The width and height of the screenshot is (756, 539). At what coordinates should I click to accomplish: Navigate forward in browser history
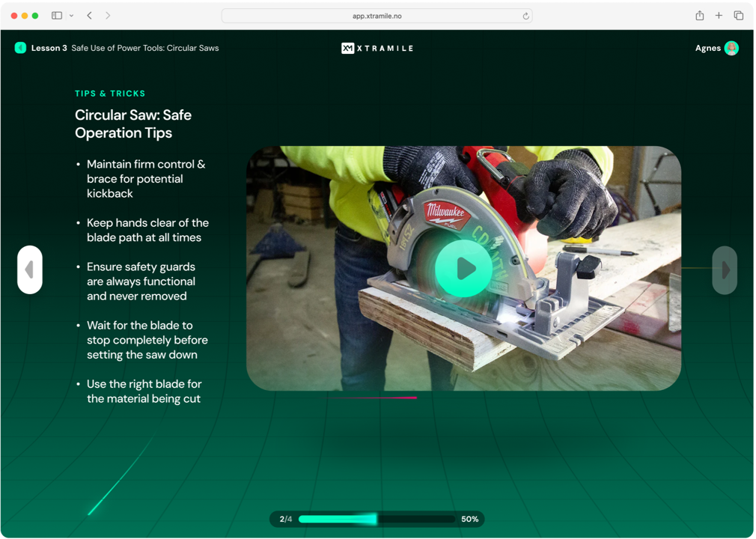(x=108, y=16)
